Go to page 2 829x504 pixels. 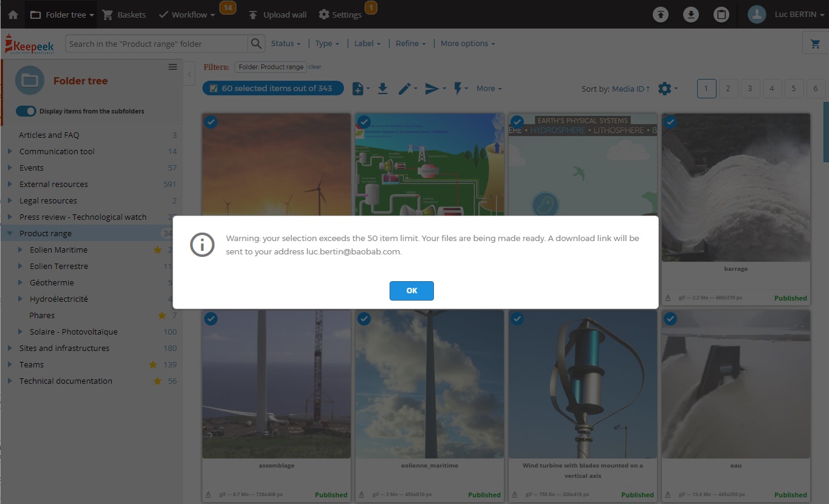click(x=728, y=89)
